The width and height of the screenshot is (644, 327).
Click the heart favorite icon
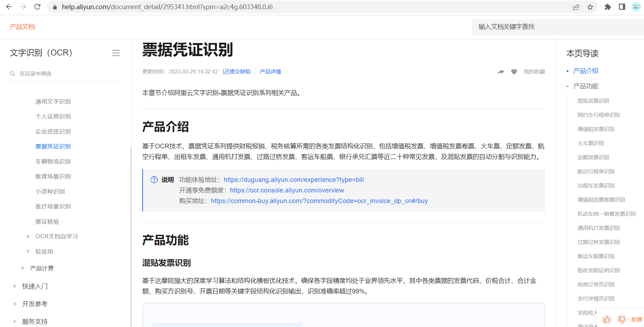(514, 72)
